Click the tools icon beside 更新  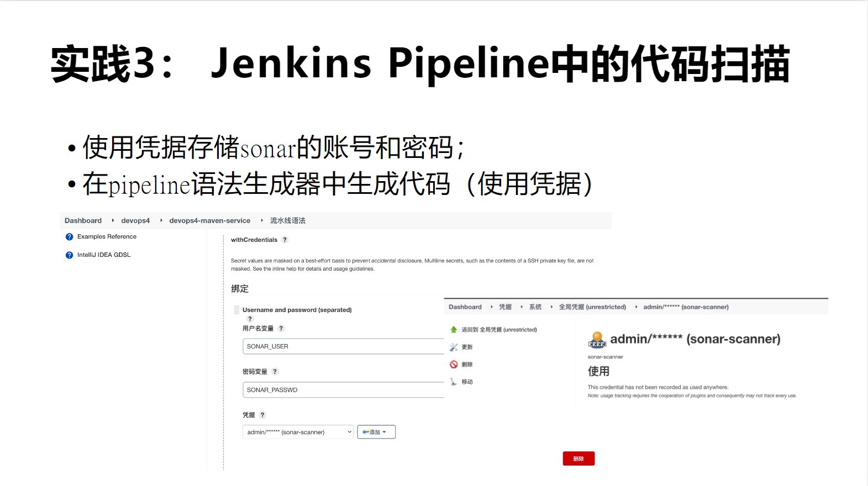tap(454, 347)
